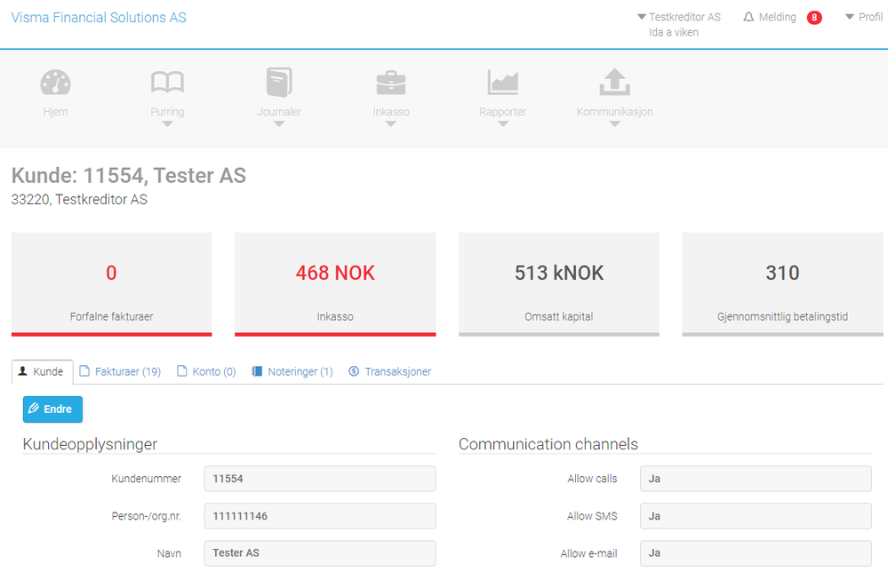Image resolution: width=888 pixels, height=588 pixels.
Task: Open the 468 NOK Inkasso summary card
Action: [335, 284]
